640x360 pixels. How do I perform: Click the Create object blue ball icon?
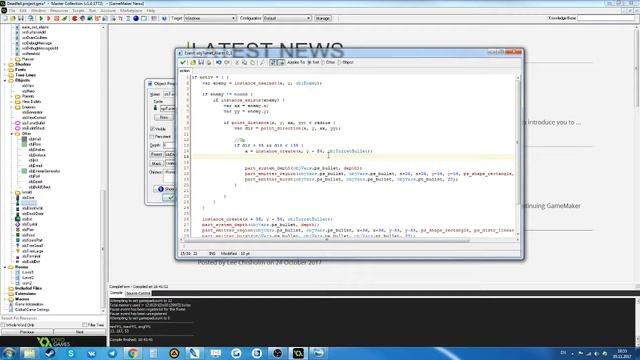[x=136, y=18]
